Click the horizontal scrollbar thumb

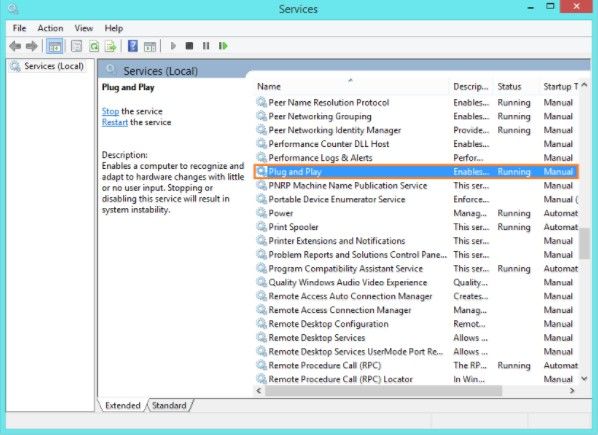click(x=384, y=390)
